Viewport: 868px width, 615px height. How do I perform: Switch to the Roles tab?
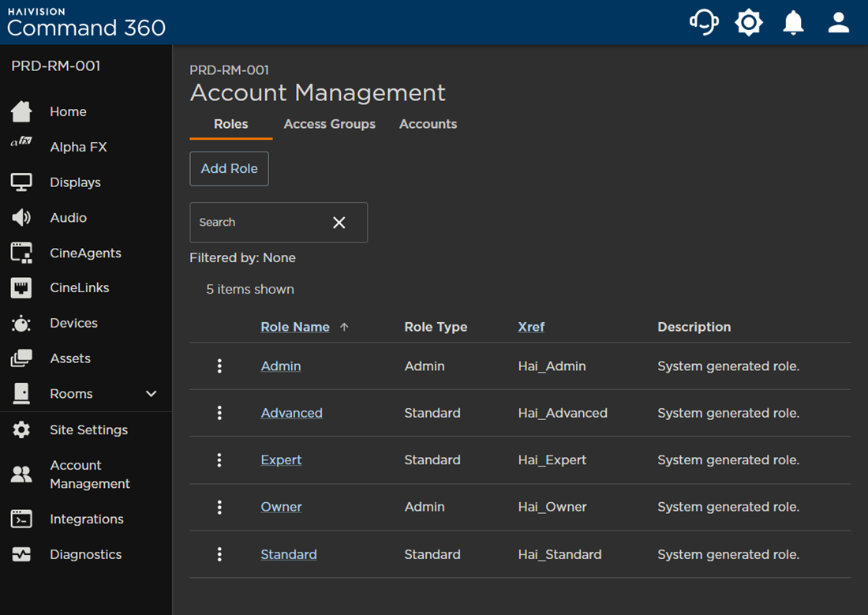pyautogui.click(x=231, y=124)
